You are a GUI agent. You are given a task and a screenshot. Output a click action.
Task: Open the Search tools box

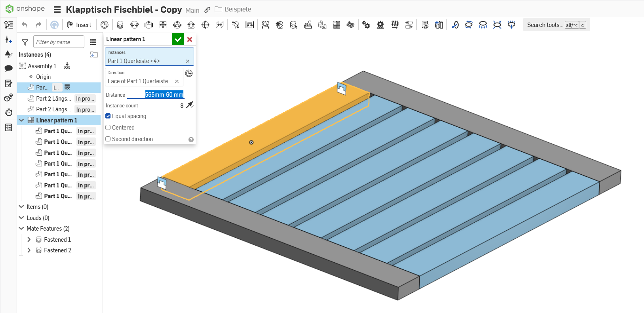point(556,25)
